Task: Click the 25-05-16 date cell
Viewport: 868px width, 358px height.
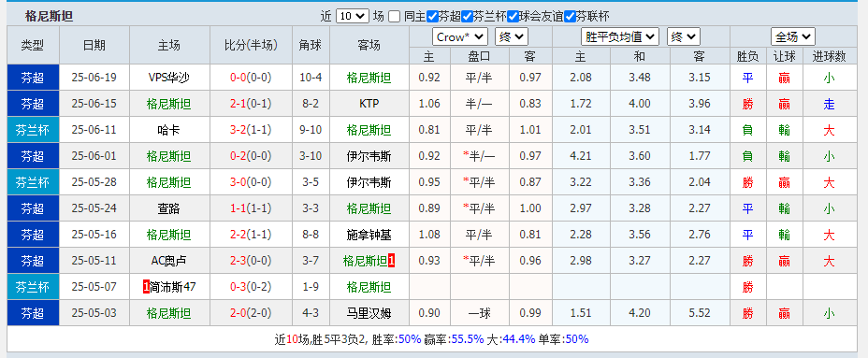Action: (94, 236)
